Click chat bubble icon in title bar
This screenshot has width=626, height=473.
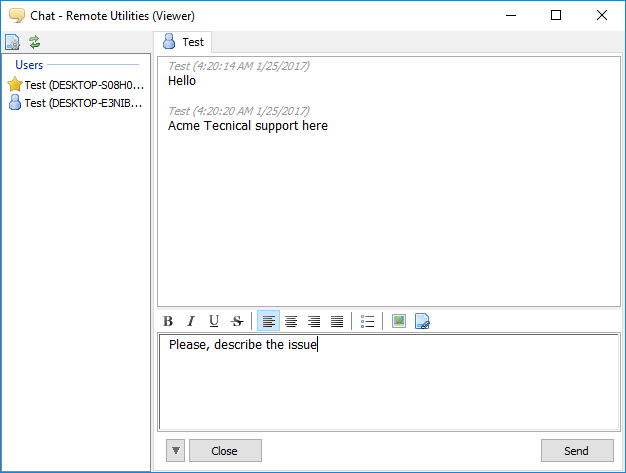pyautogui.click(x=17, y=16)
